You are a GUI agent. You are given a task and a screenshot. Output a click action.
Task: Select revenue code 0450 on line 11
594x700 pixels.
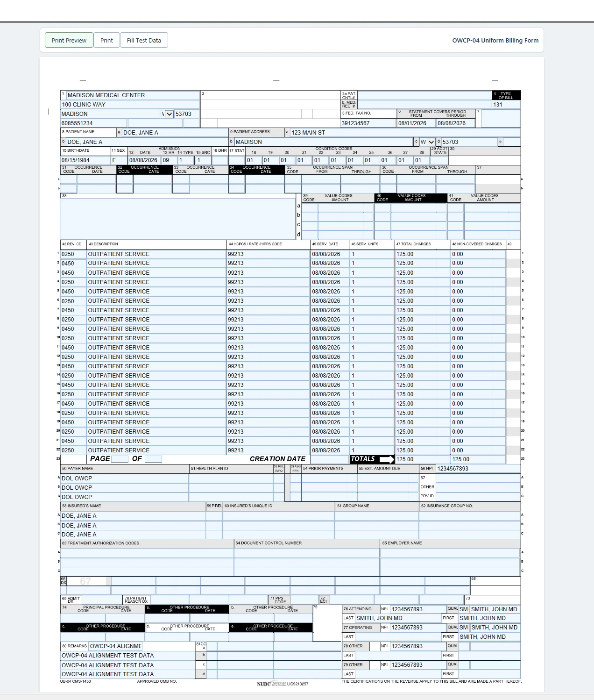point(73,348)
